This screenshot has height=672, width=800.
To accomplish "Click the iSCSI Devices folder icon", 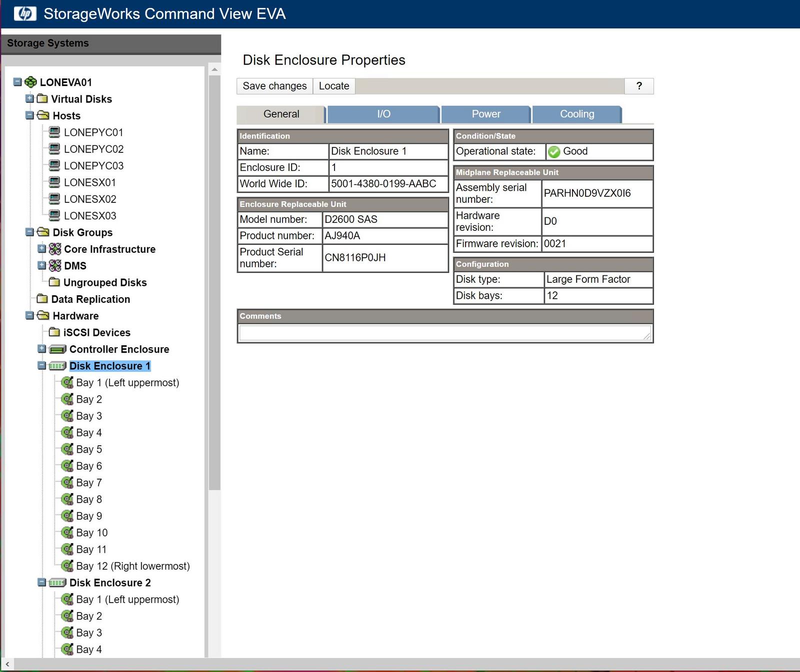I will click(54, 332).
